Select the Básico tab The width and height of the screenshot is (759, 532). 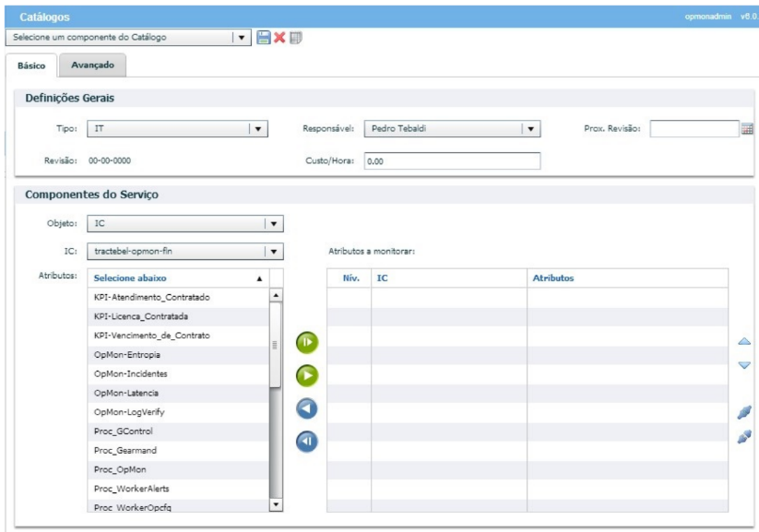tap(31, 66)
